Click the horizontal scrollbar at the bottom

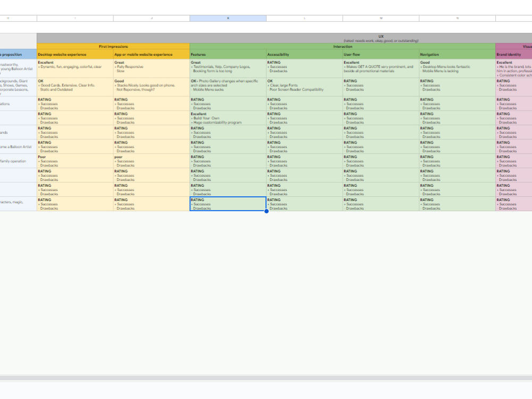click(x=266, y=378)
